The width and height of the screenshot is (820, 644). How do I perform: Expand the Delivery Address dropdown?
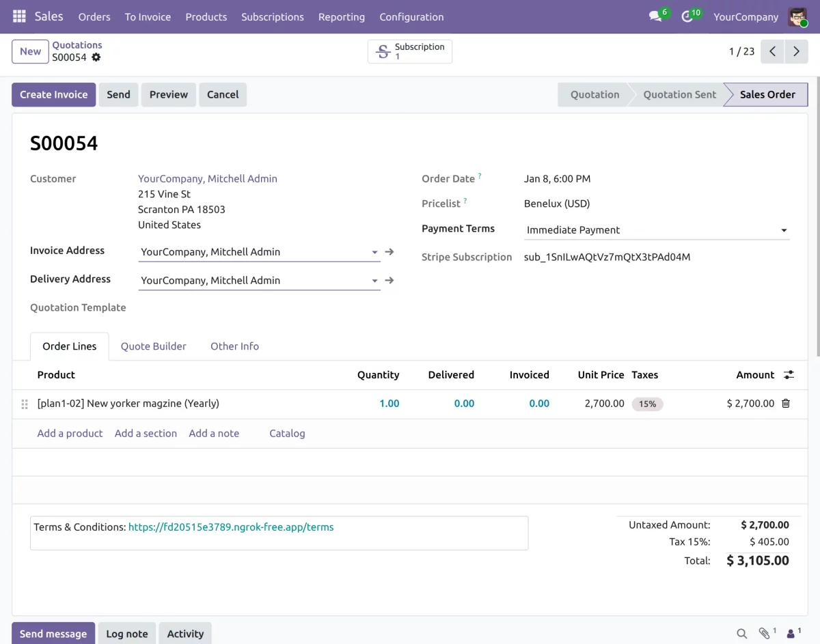click(x=374, y=281)
